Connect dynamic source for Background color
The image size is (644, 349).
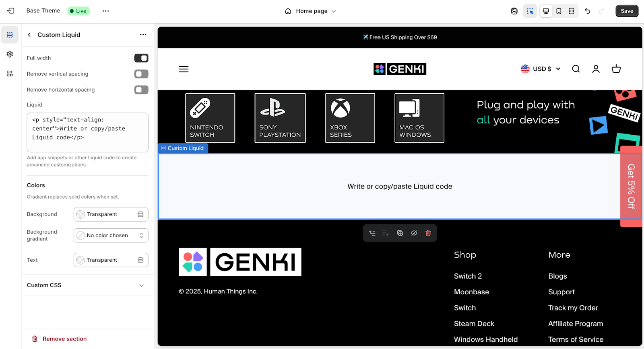pos(140,214)
